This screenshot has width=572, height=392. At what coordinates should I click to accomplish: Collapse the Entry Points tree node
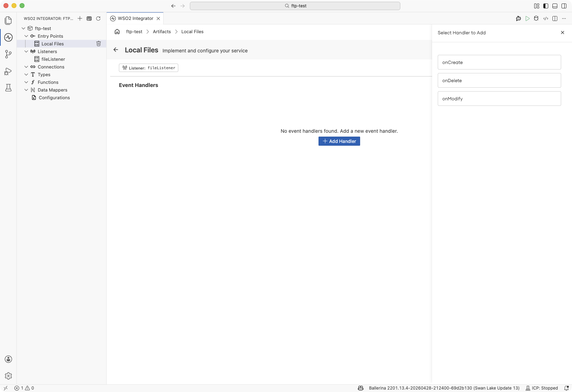point(26,36)
